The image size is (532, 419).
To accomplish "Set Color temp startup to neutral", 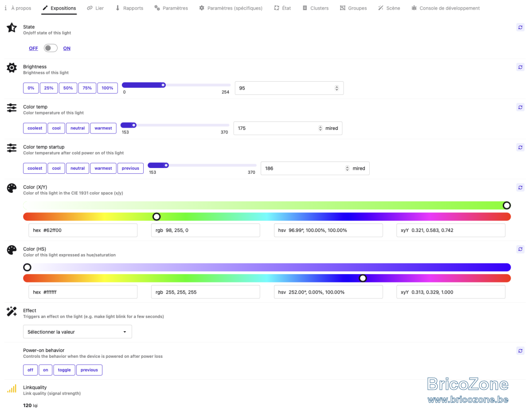I will tap(78, 168).
